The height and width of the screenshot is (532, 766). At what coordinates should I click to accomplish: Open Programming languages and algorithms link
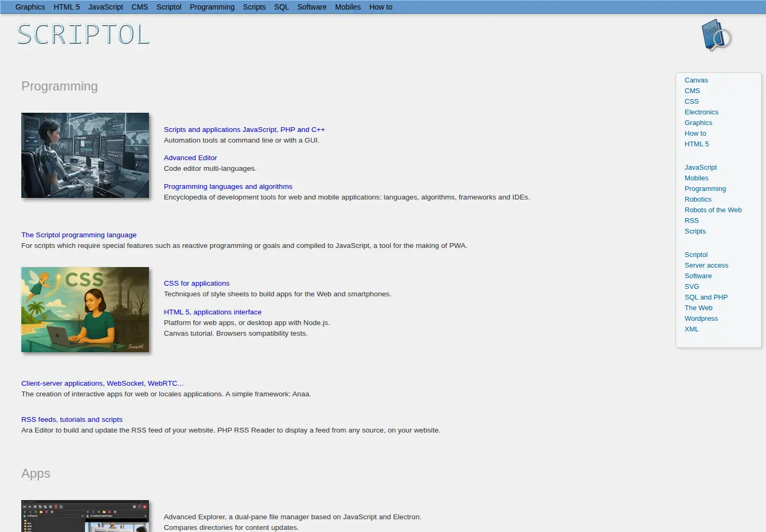point(228,186)
